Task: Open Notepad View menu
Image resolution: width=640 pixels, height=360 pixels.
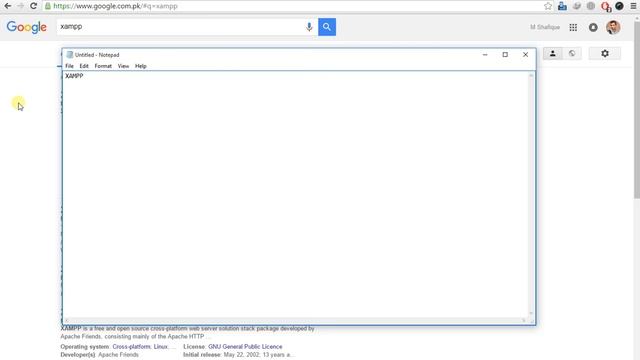Action: pos(123,66)
